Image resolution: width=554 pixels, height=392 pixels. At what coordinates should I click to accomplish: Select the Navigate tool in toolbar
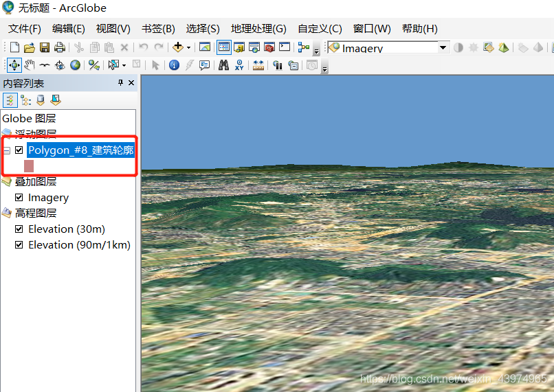pos(14,65)
